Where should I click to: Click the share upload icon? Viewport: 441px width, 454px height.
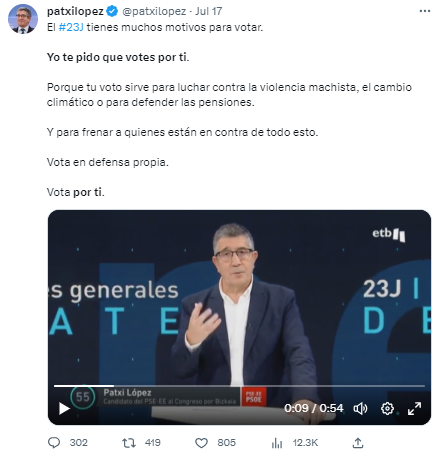358,443
